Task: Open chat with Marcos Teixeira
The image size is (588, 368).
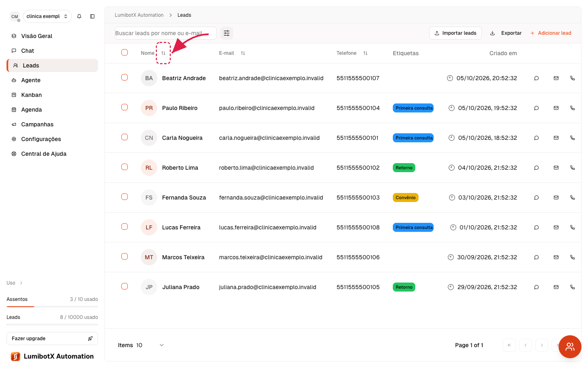Action: (537, 257)
